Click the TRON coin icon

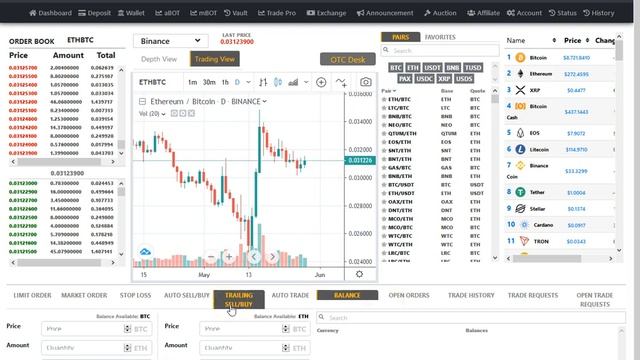(524, 241)
